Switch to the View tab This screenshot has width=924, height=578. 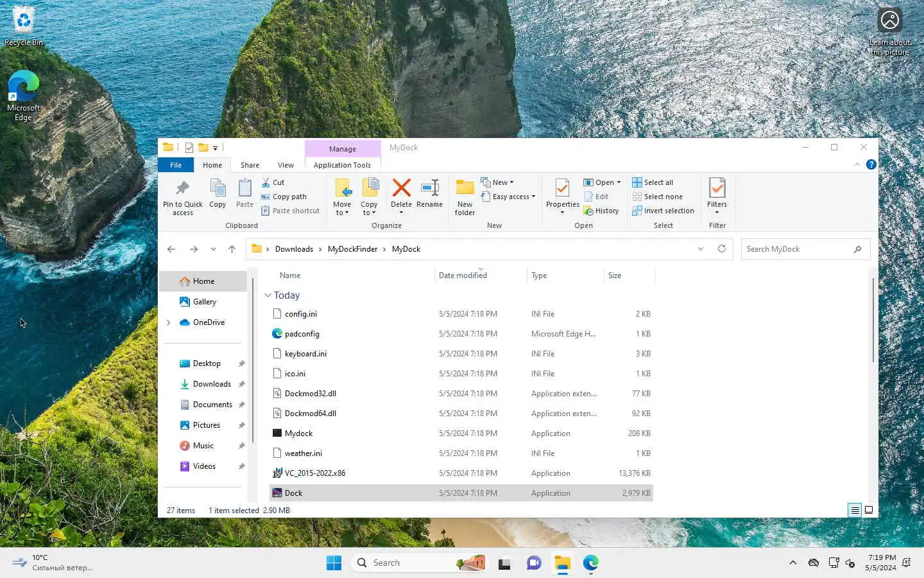[x=286, y=165]
